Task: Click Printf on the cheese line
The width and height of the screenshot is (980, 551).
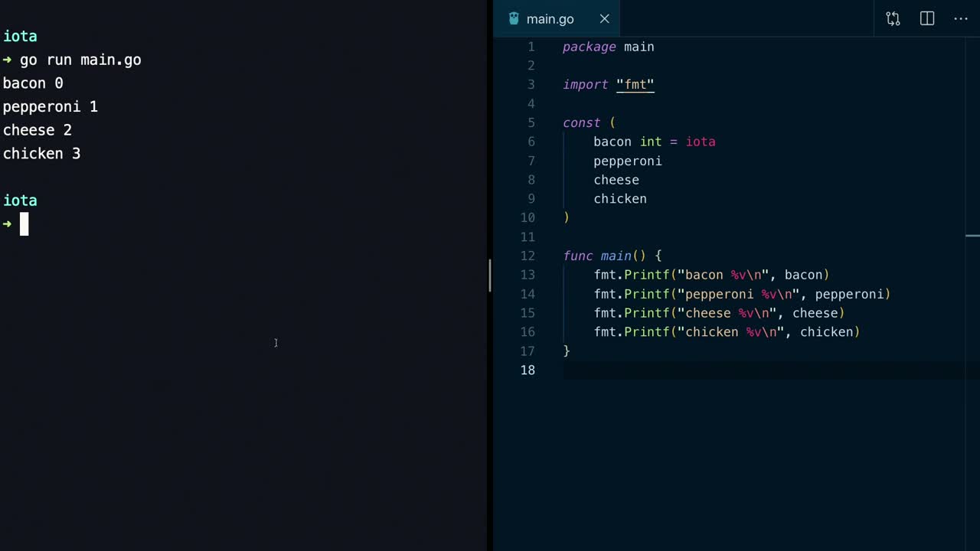Action: tap(647, 313)
